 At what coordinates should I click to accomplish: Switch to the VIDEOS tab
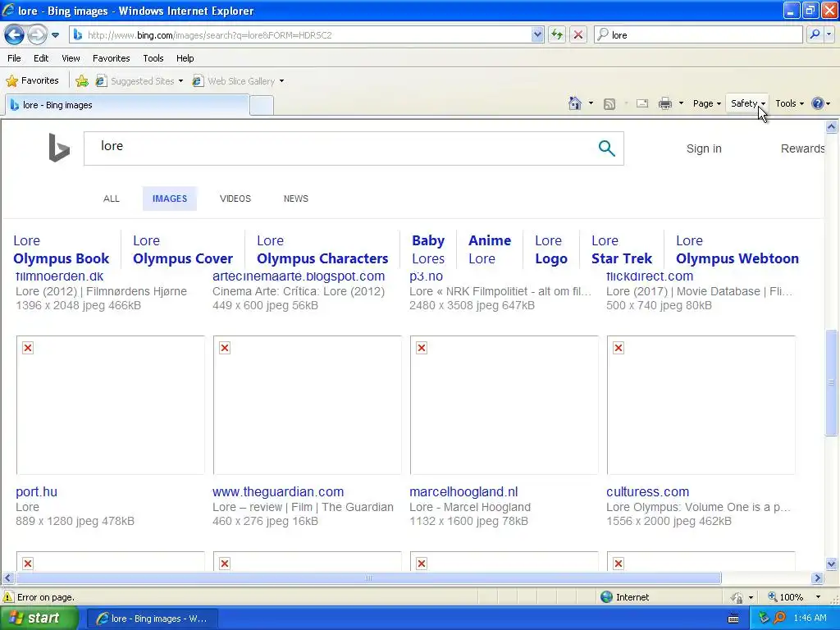(x=235, y=199)
